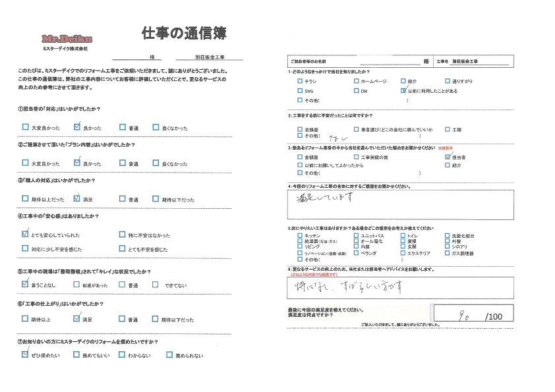The height and width of the screenshot is (392, 555).
Task: Tick the ホームページ checkbox
Action: 357,81
